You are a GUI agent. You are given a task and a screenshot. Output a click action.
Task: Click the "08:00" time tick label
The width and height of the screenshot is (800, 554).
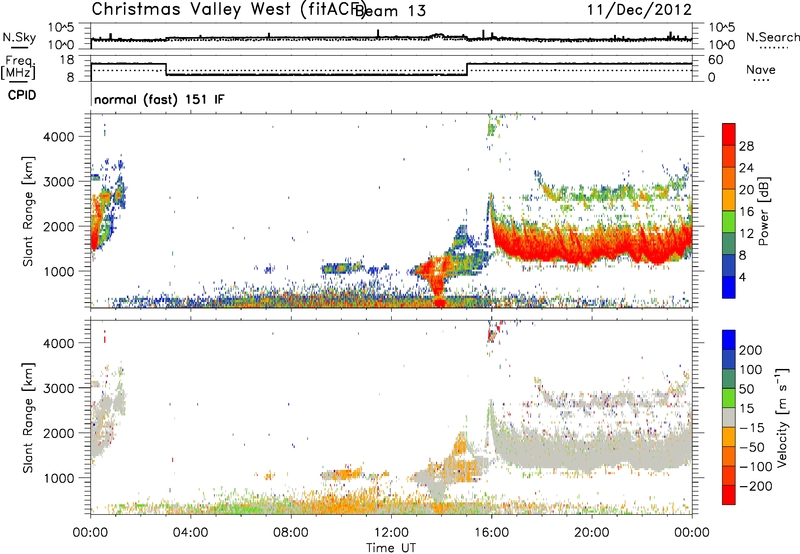point(291,533)
